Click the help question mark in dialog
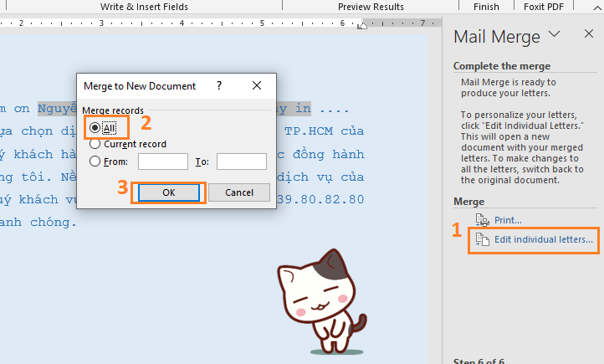604x364 pixels. click(x=219, y=85)
